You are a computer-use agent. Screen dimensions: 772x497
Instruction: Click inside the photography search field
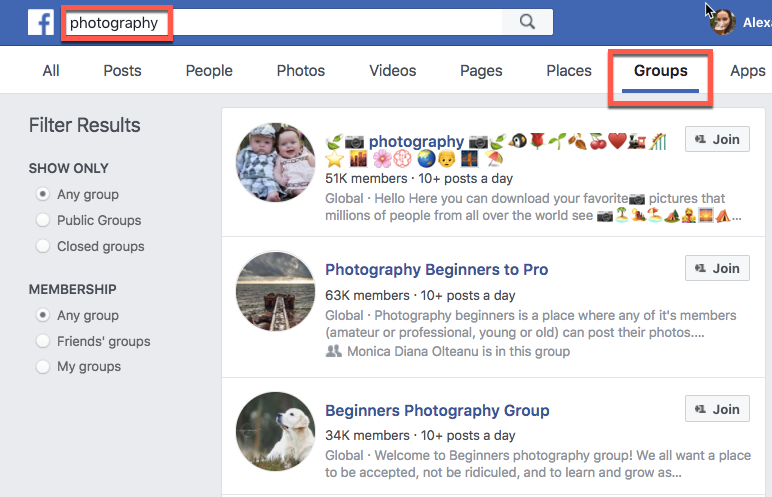pos(309,22)
